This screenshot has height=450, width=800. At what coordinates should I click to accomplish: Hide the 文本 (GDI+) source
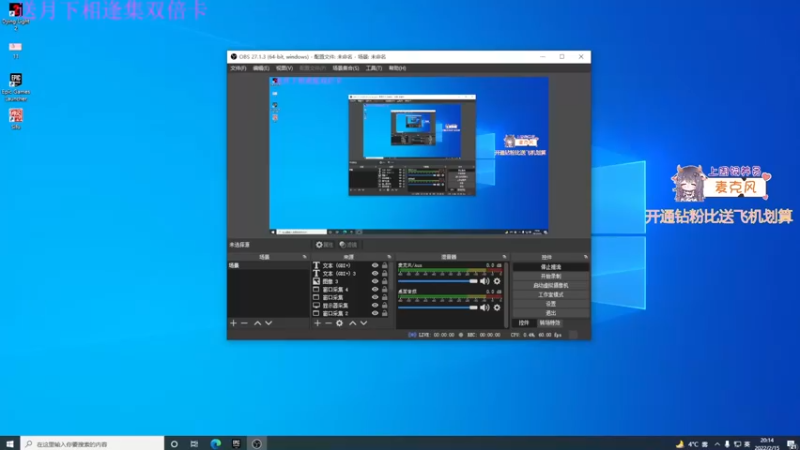click(x=375, y=265)
